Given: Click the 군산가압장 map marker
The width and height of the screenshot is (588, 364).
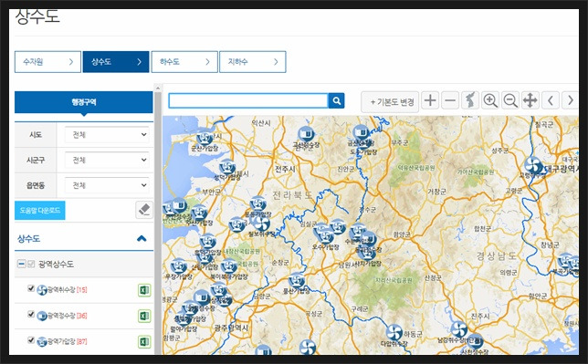Looking at the screenshot, I should tap(205, 138).
